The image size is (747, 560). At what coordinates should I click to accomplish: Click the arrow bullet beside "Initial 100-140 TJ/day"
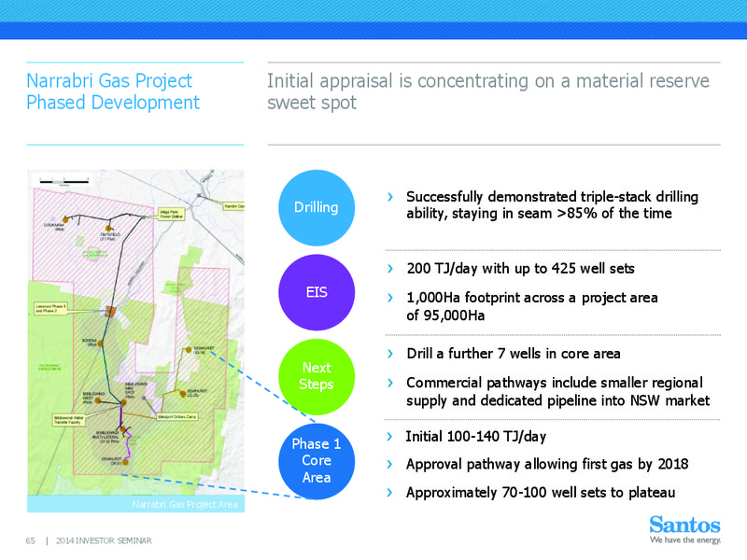[x=389, y=437]
